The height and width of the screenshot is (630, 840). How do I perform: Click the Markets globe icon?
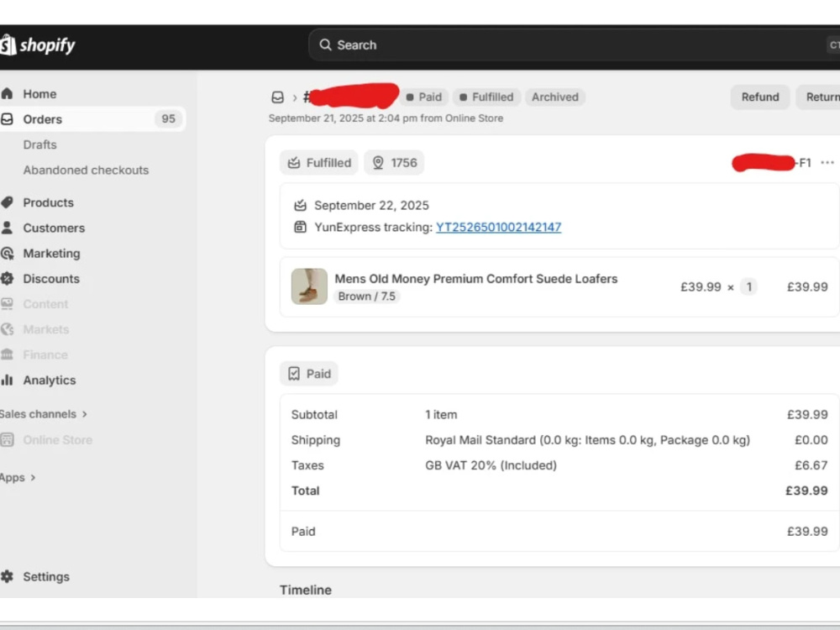[x=7, y=329]
